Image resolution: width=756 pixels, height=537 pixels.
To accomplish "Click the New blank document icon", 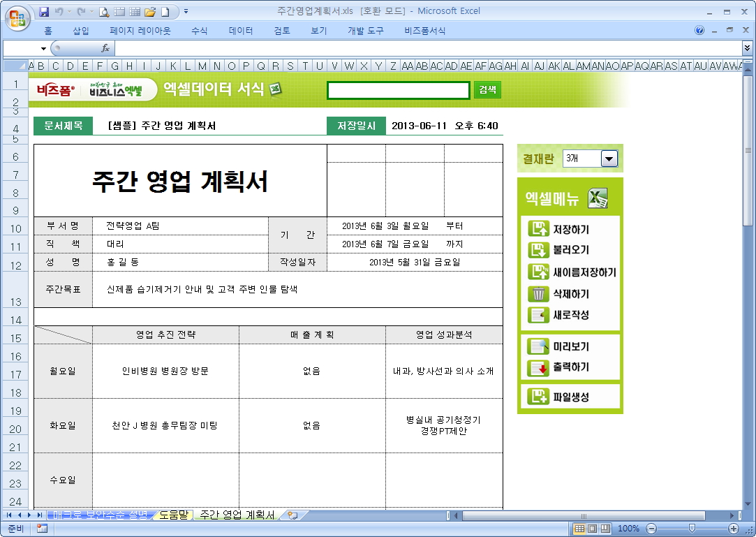I will click(165, 12).
